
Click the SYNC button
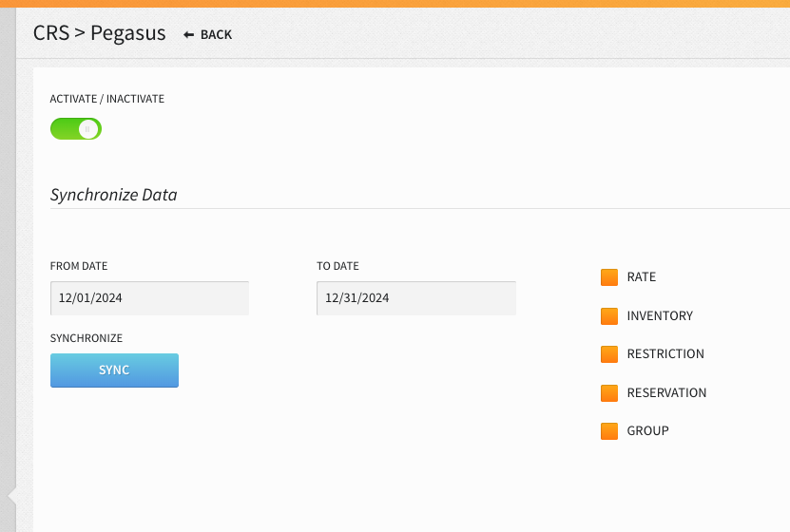click(114, 370)
